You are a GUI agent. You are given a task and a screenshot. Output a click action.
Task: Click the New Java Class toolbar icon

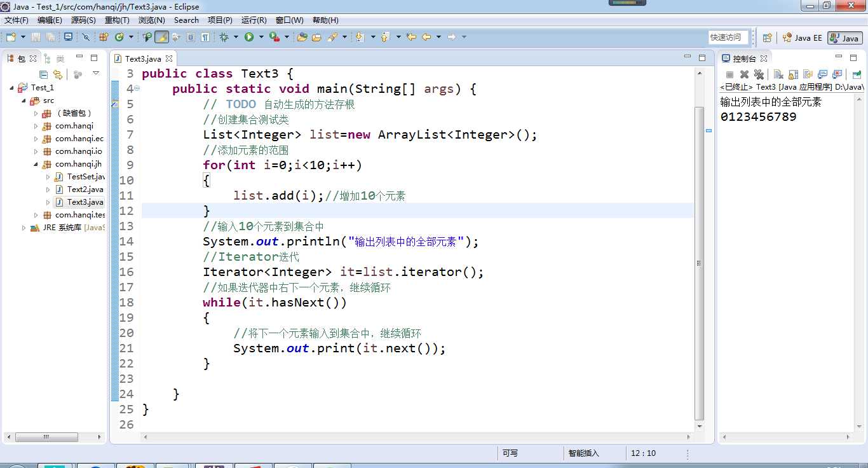119,38
